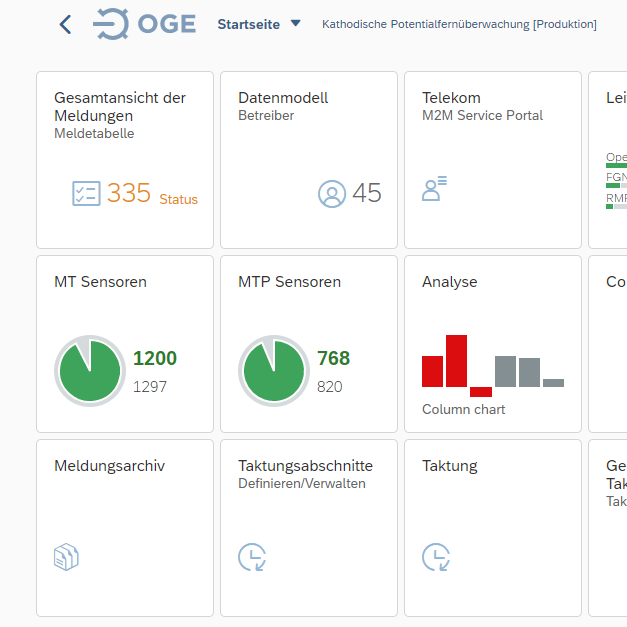The image size is (627, 627).
Task: Click the Kathodische Potentialfernüberwachung [Produktion] title text
Action: (x=459, y=24)
